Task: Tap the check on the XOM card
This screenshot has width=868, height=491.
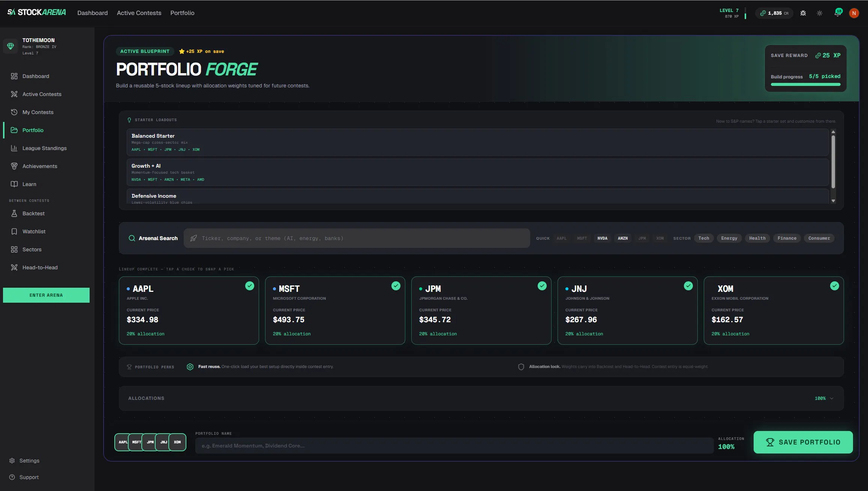Action: point(835,286)
